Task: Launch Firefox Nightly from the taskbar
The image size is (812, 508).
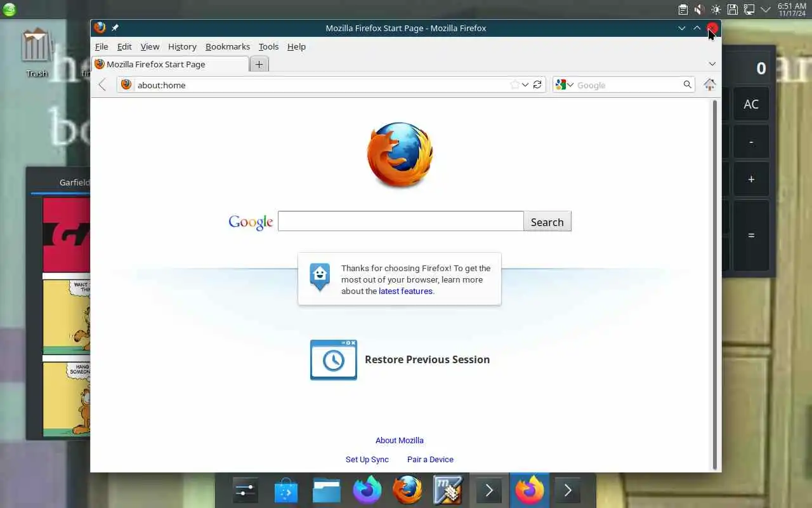Action: click(x=367, y=490)
